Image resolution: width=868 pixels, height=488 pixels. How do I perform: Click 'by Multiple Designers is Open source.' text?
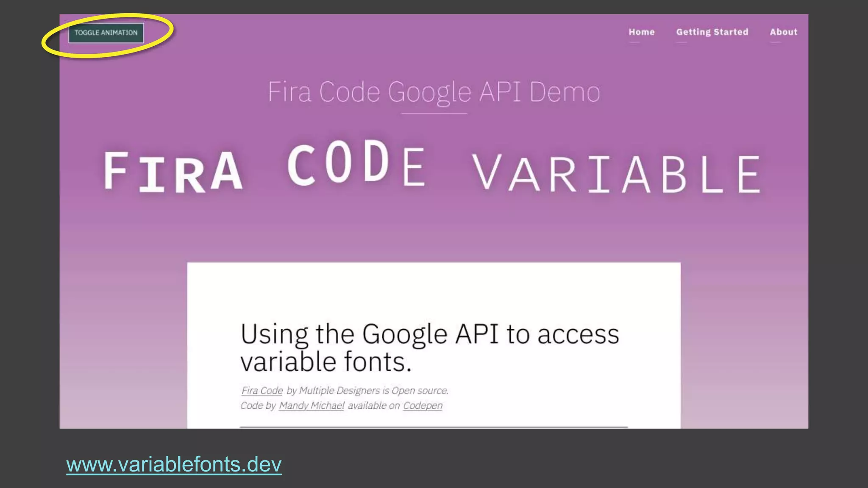coord(367,391)
